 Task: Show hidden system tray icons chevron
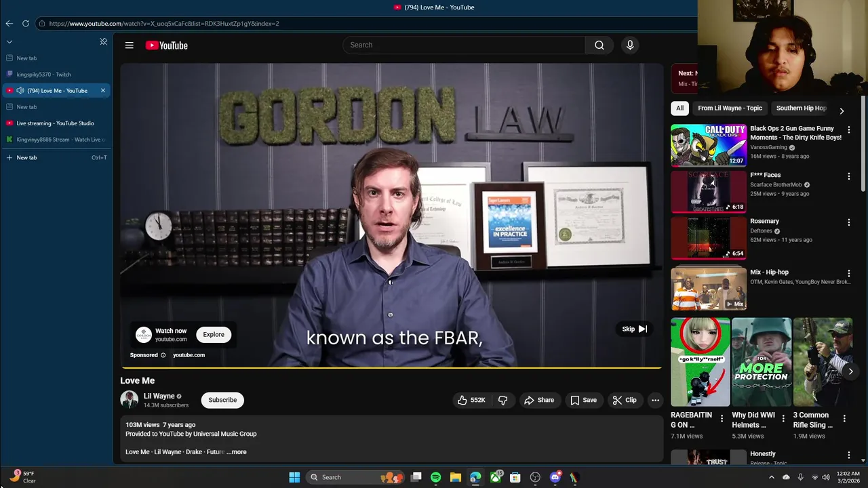click(x=771, y=477)
